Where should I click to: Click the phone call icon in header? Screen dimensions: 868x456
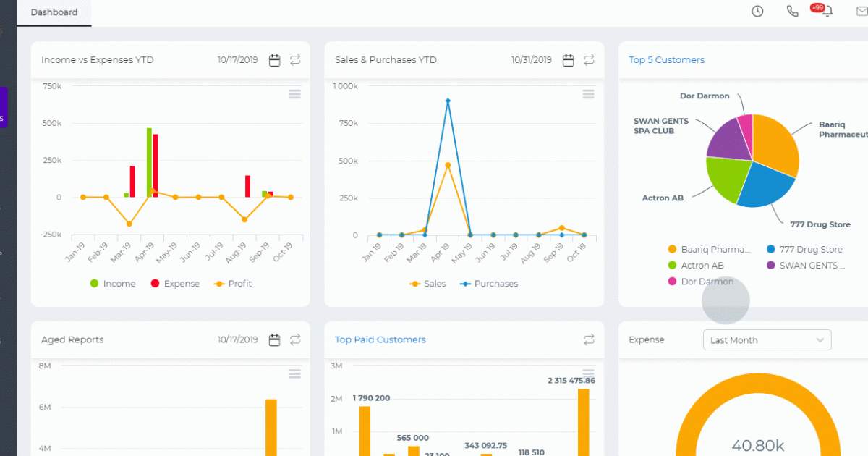point(793,12)
